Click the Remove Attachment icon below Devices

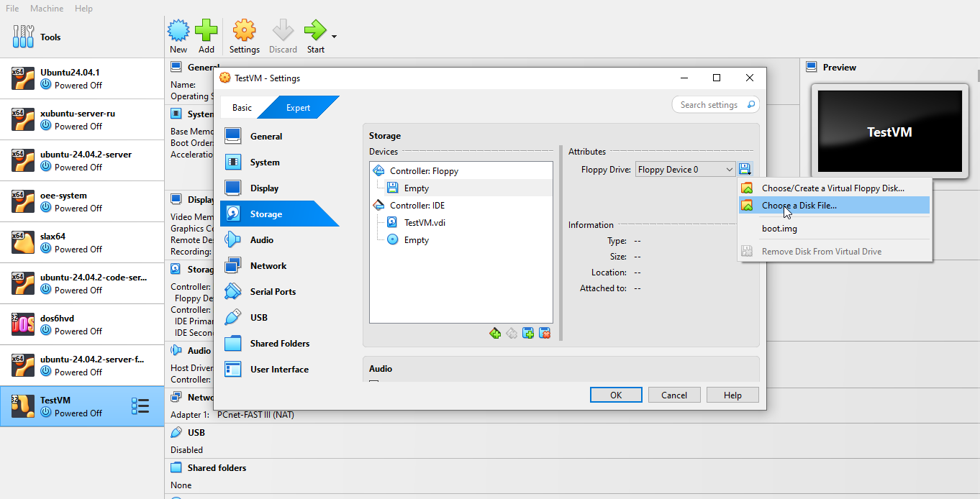(x=545, y=333)
